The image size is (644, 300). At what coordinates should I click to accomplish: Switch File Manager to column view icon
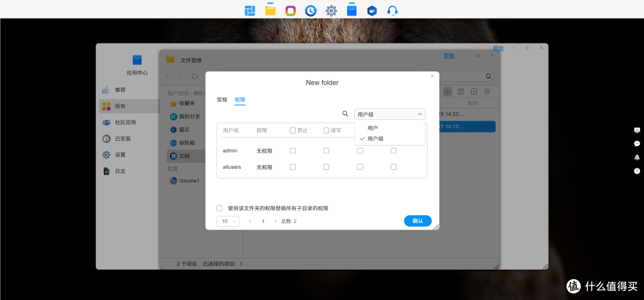click(x=461, y=91)
